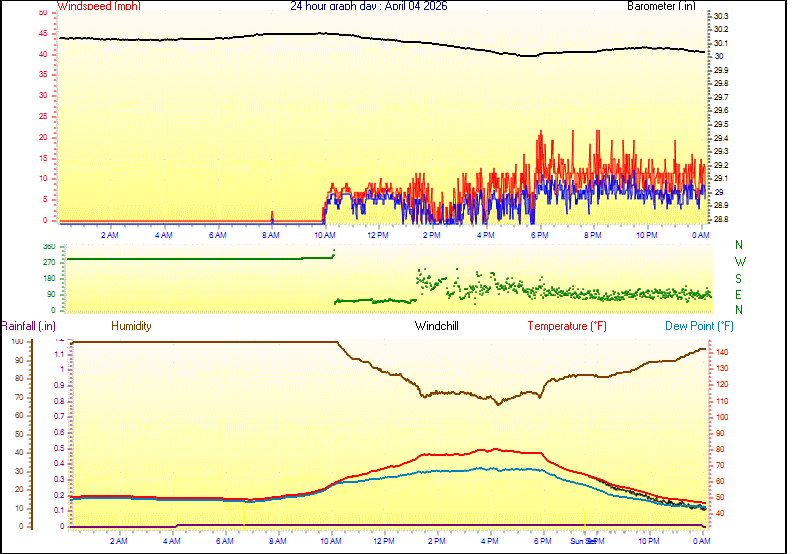Viewport: 798px width, 554px height.
Task: Click the brown 'Humidity' legend label
Action: click(131, 326)
